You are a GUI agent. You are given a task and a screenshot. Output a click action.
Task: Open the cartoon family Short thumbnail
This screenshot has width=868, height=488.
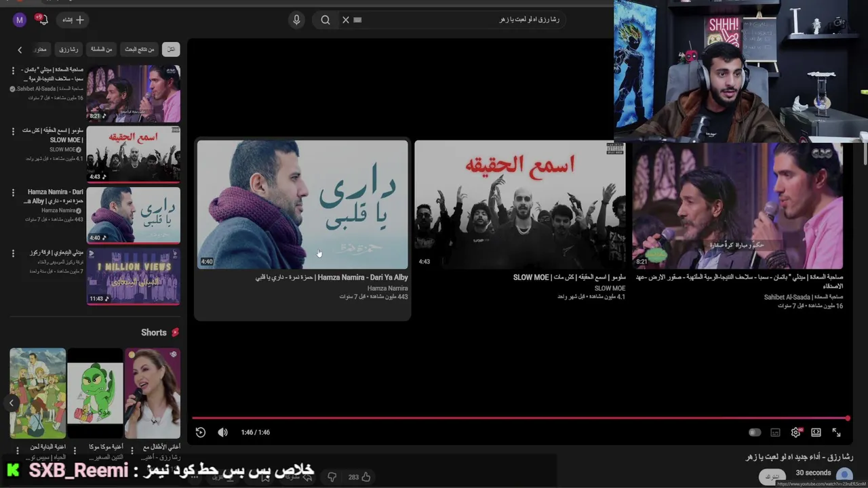[38, 393]
